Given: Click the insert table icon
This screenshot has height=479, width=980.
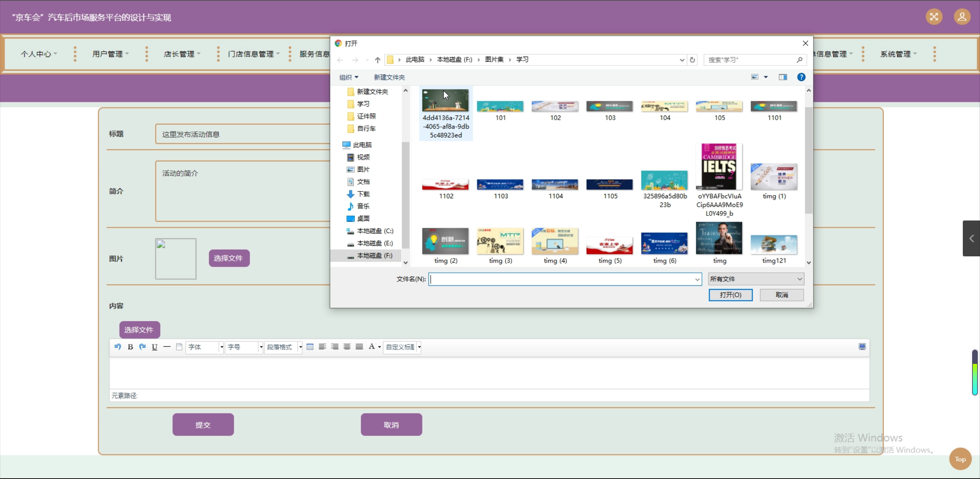Looking at the screenshot, I should pyautogui.click(x=310, y=346).
